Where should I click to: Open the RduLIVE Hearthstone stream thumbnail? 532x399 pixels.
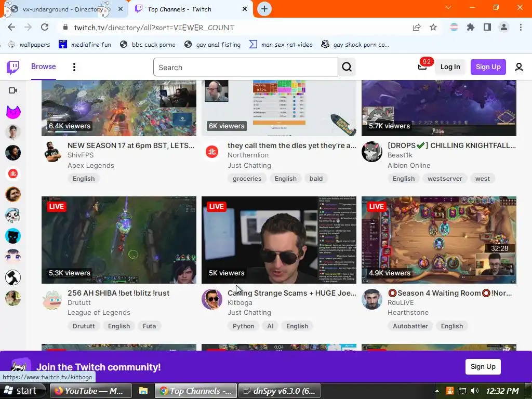(x=438, y=240)
